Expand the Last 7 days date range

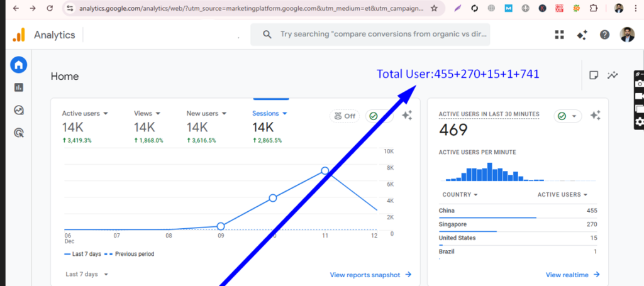pyautogui.click(x=87, y=274)
